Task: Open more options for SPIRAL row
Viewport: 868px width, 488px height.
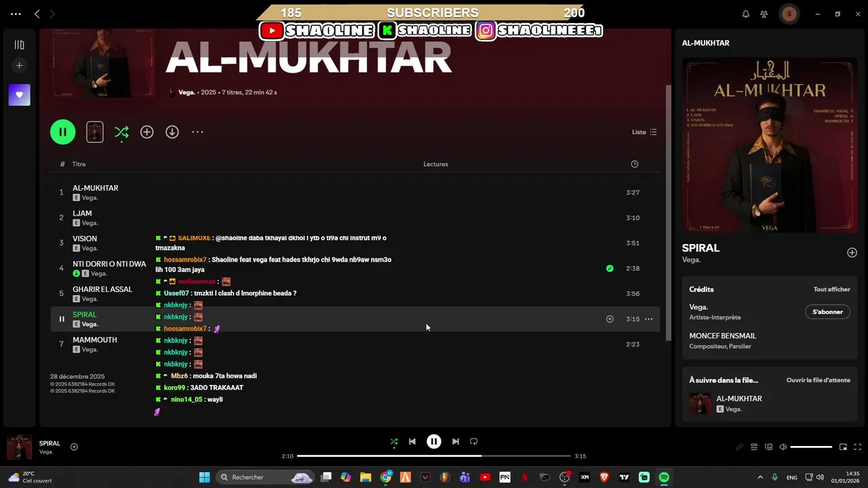Action: (x=648, y=319)
